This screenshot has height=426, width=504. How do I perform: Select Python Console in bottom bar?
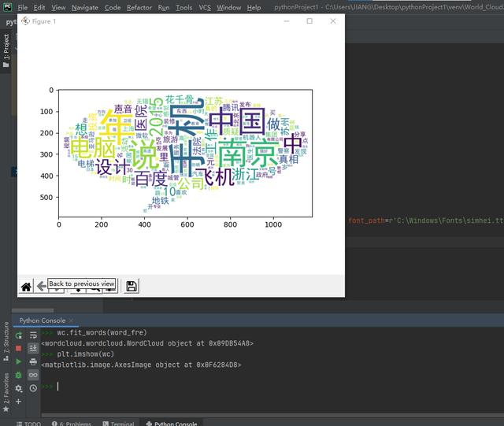tap(172, 424)
